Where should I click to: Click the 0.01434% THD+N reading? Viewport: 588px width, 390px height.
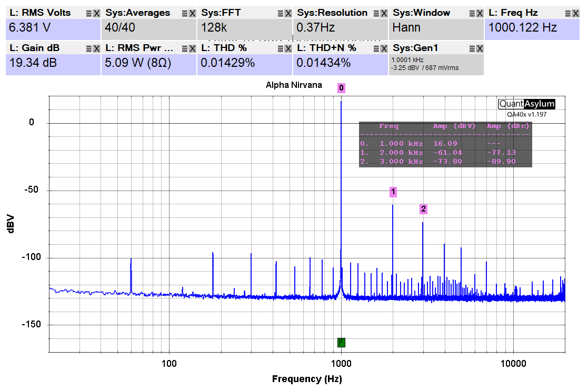click(323, 63)
